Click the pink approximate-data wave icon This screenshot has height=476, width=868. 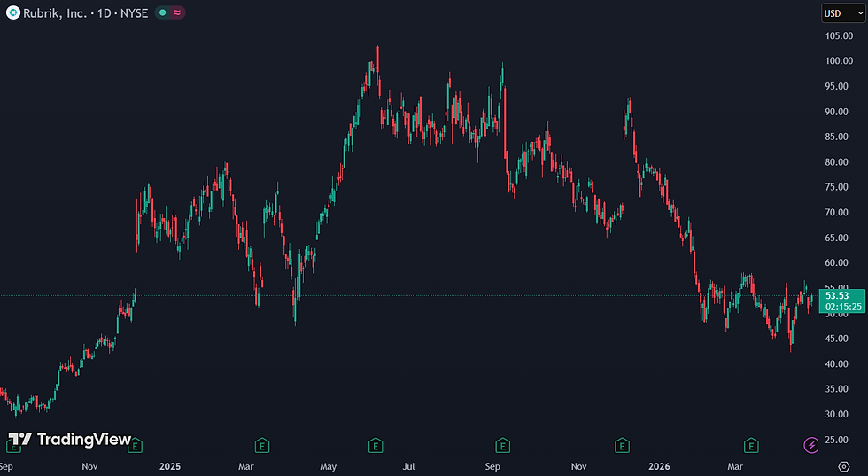176,12
